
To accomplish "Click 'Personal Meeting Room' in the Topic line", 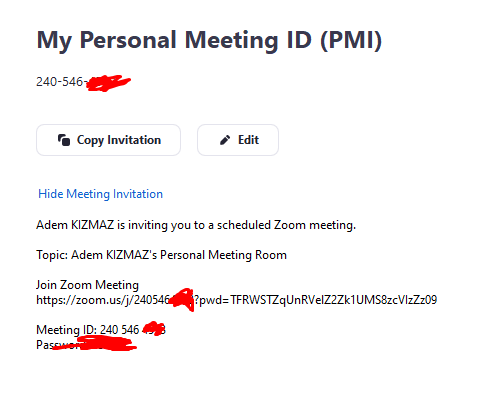I will [x=223, y=255].
